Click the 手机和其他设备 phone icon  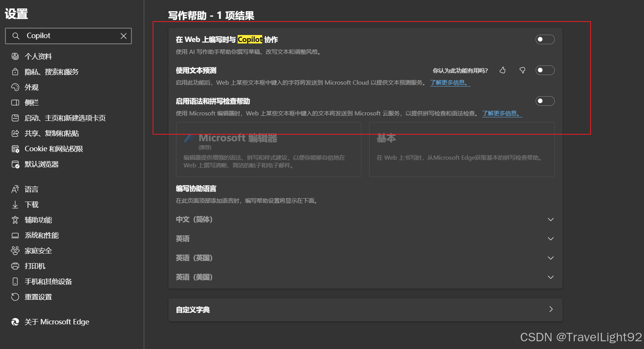click(x=15, y=281)
